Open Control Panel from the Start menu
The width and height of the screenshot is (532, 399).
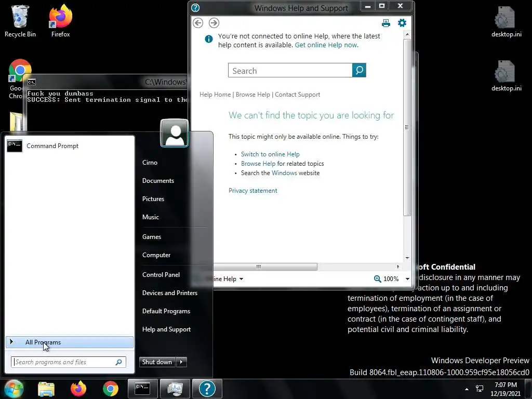pyautogui.click(x=161, y=274)
